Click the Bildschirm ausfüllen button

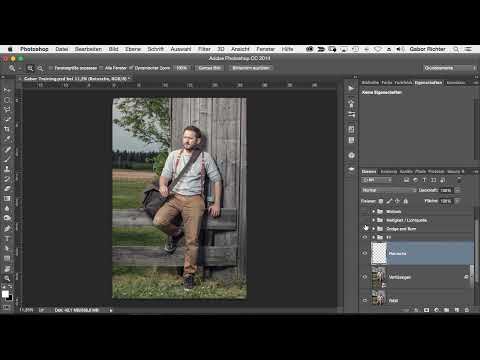point(251,68)
